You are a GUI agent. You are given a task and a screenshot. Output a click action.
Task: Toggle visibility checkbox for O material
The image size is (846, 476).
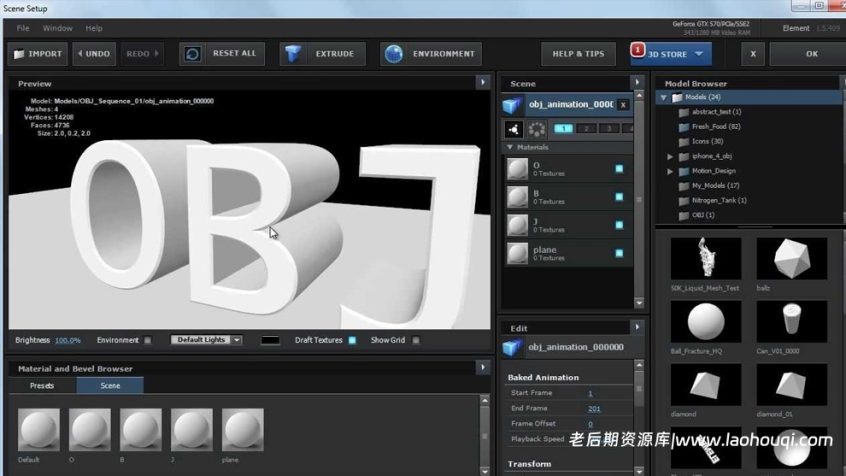pos(619,169)
